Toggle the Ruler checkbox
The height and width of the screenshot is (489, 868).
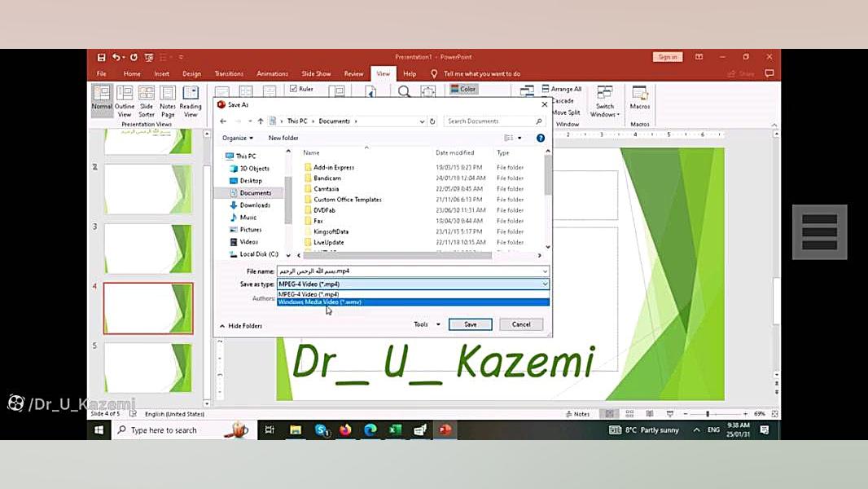293,89
